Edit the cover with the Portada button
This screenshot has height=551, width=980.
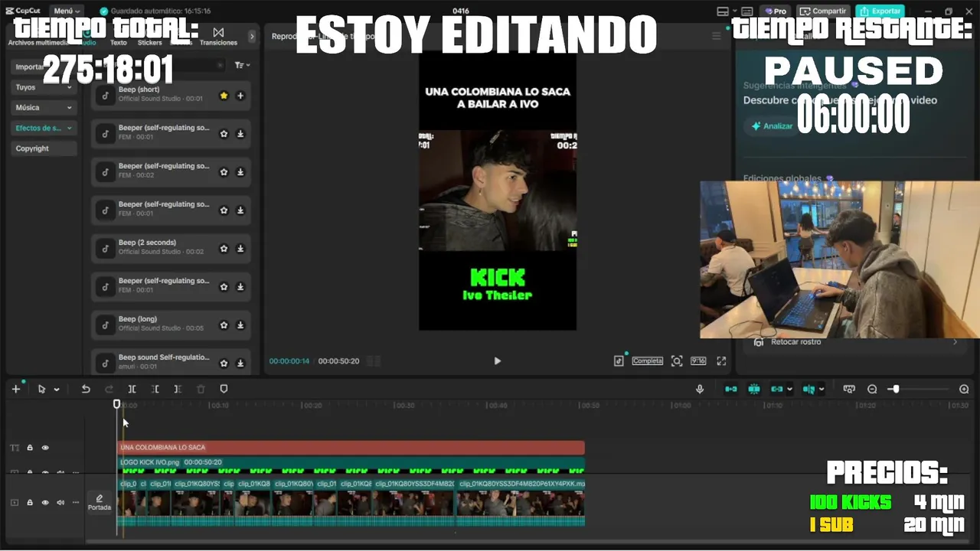pos(100,502)
